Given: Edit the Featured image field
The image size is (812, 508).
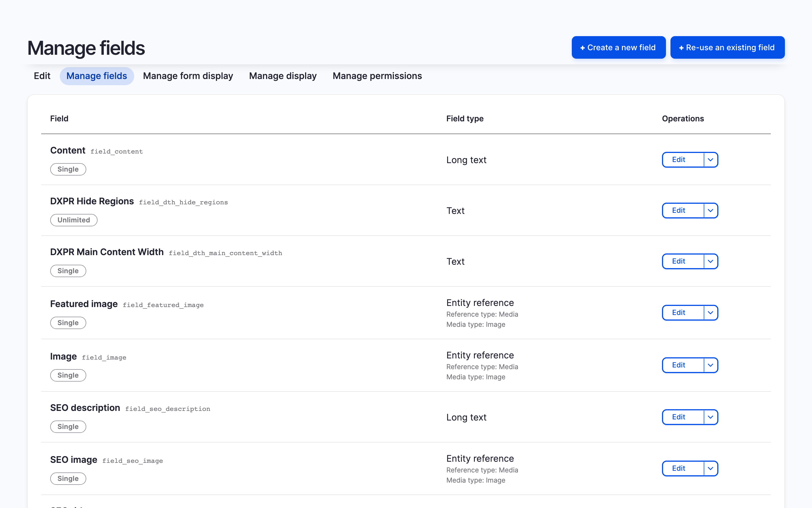Looking at the screenshot, I should point(683,312).
